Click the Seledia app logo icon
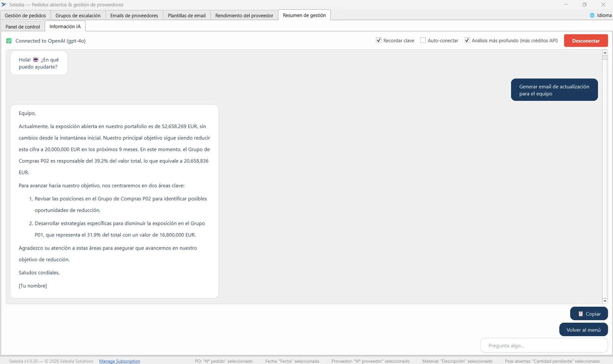Image resolution: width=613 pixels, height=364 pixels. (x=4, y=5)
